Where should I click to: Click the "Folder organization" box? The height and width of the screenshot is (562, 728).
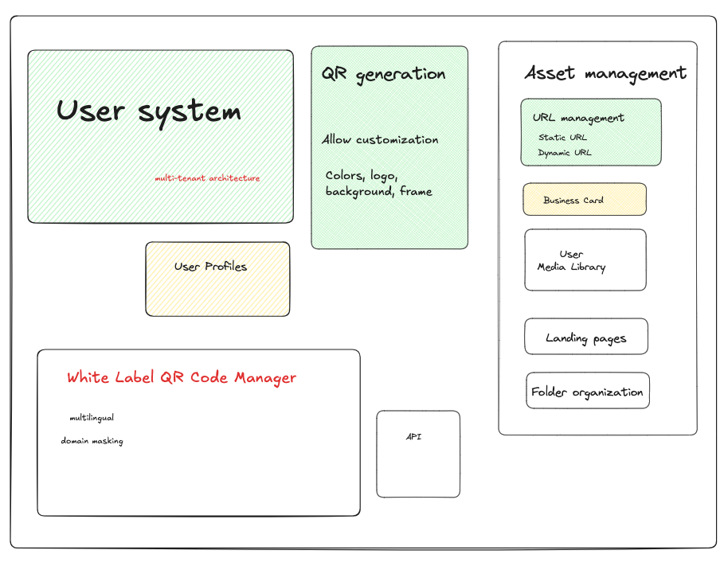tap(588, 390)
